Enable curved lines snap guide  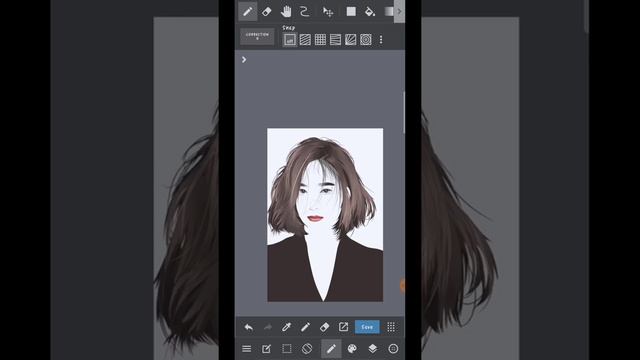pyautogui.click(x=336, y=40)
